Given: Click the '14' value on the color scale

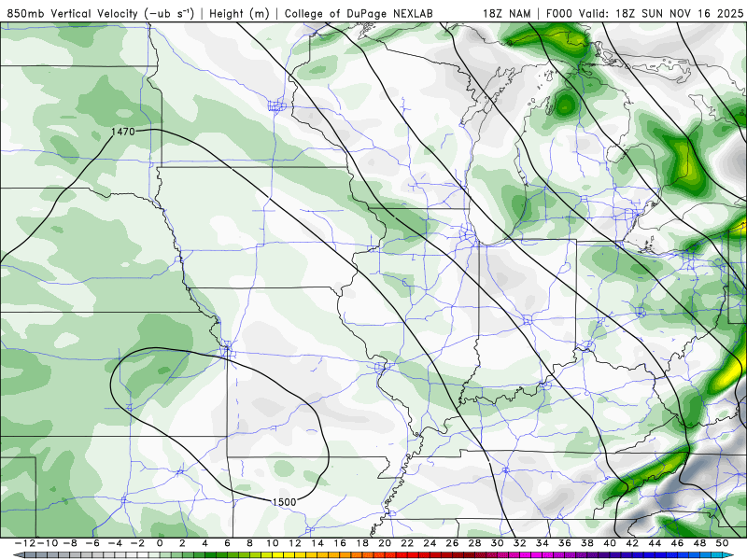Looking at the screenshot, I should [x=317, y=543].
